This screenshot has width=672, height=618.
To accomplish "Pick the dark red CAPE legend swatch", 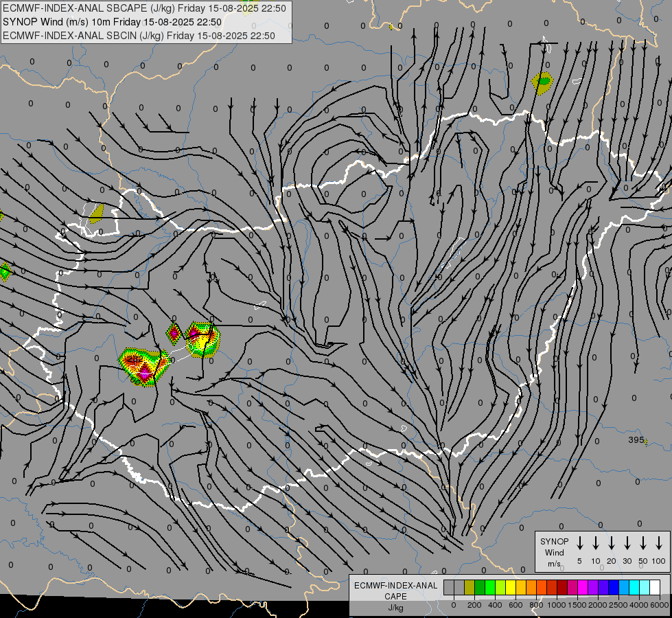I will coord(563,587).
